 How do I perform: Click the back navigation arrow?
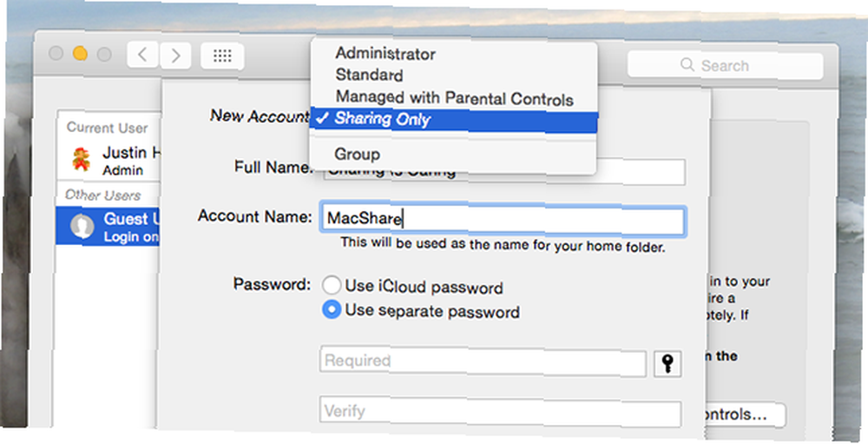[x=143, y=55]
